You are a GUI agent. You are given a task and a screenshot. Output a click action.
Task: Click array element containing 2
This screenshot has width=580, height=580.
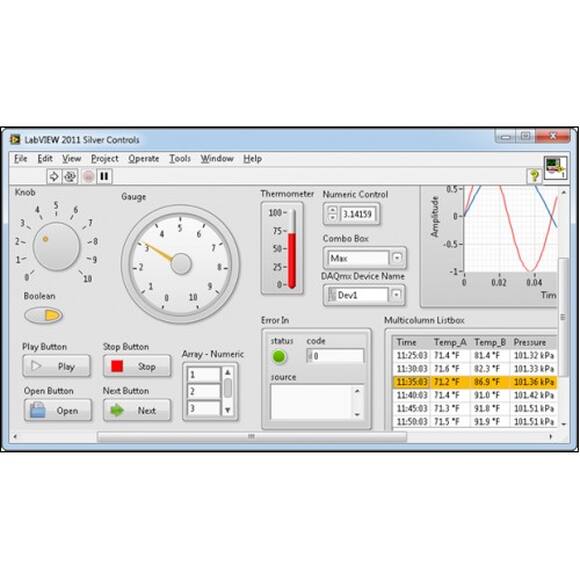pyautogui.click(x=204, y=391)
